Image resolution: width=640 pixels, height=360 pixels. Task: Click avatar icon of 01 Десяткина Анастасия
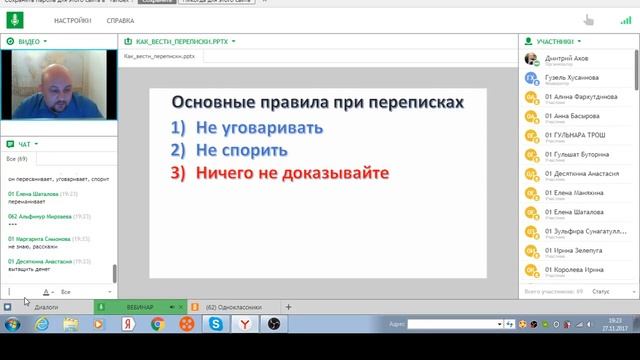[x=531, y=174]
